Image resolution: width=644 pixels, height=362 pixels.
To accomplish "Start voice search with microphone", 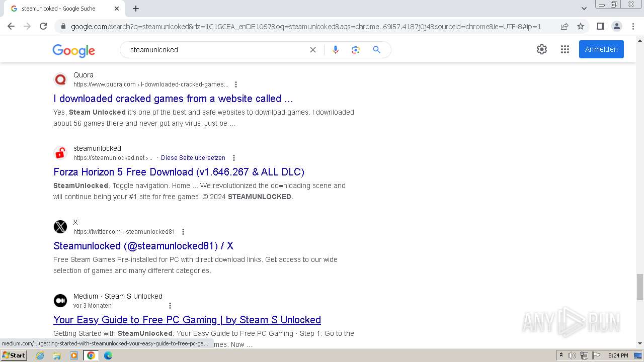I will (x=336, y=50).
